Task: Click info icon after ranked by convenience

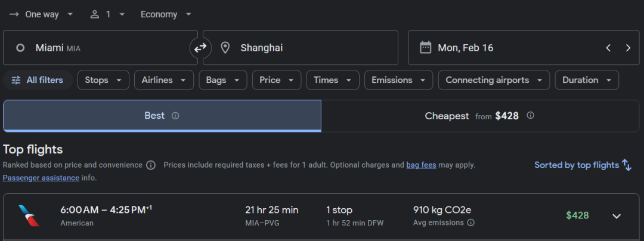Action: click(x=151, y=165)
